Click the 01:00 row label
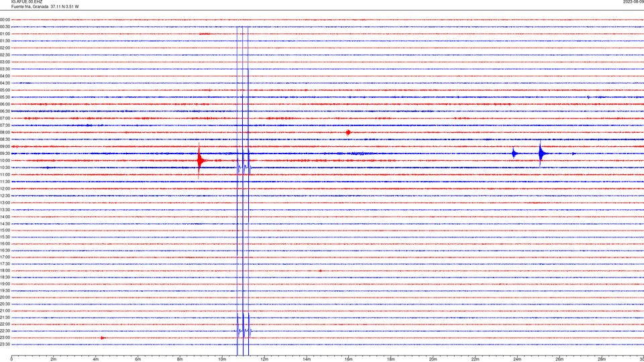The width and height of the screenshot is (644, 362). [5, 34]
